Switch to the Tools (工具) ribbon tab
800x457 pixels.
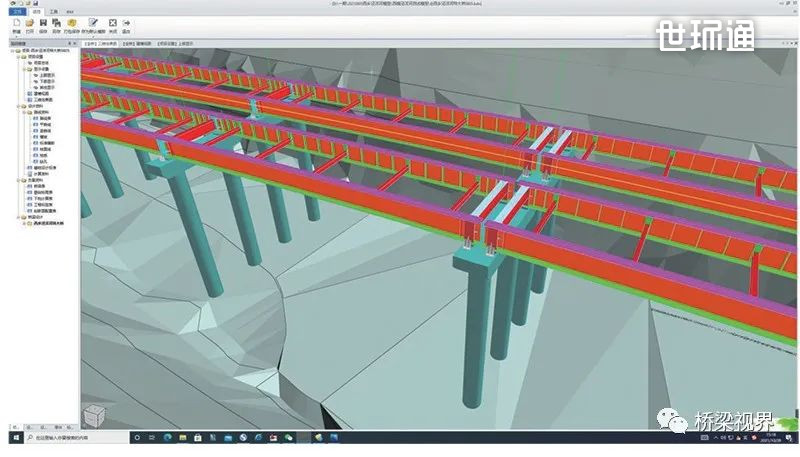tap(51, 10)
